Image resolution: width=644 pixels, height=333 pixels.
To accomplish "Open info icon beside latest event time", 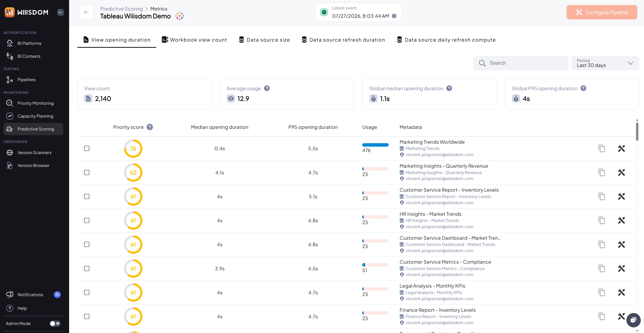I will tap(394, 16).
